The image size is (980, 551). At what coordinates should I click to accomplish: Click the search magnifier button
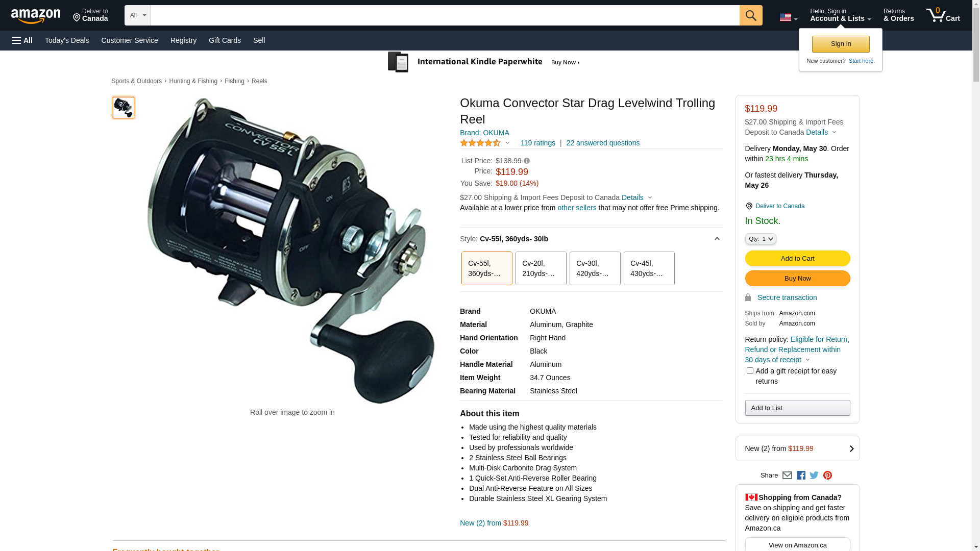pyautogui.click(x=750, y=15)
